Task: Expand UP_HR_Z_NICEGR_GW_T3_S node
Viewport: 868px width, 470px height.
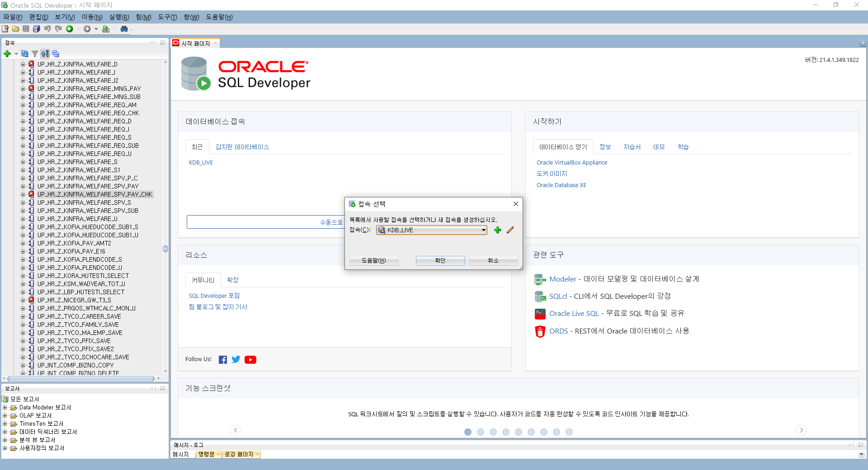Action: [x=23, y=300]
